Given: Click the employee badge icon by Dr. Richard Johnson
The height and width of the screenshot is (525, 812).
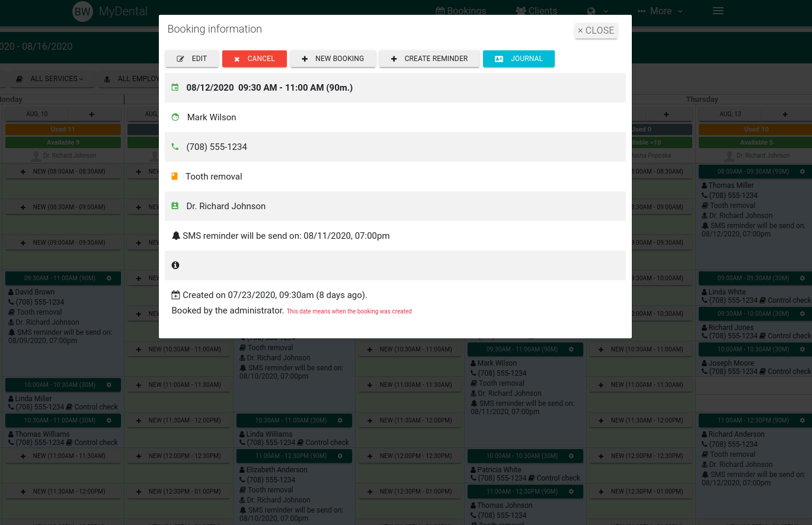Looking at the screenshot, I should [x=175, y=206].
